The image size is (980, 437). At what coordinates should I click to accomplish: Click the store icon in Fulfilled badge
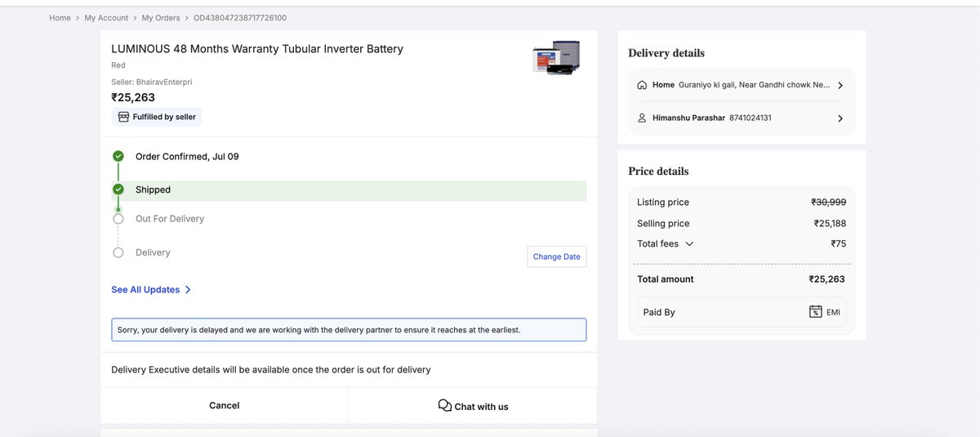(124, 117)
